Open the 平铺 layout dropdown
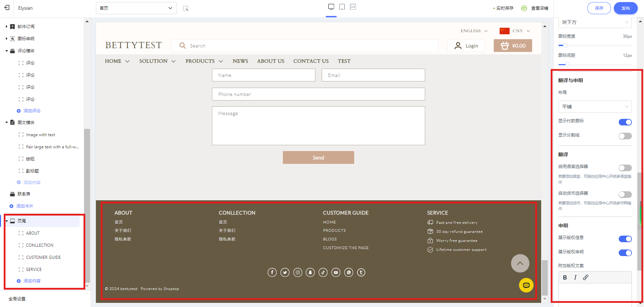The image size is (644, 307). tap(594, 107)
